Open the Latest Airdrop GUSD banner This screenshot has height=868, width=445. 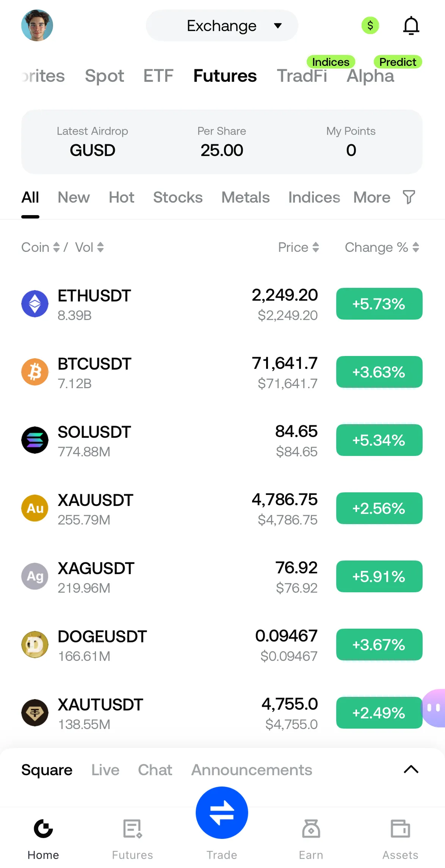tap(92, 142)
